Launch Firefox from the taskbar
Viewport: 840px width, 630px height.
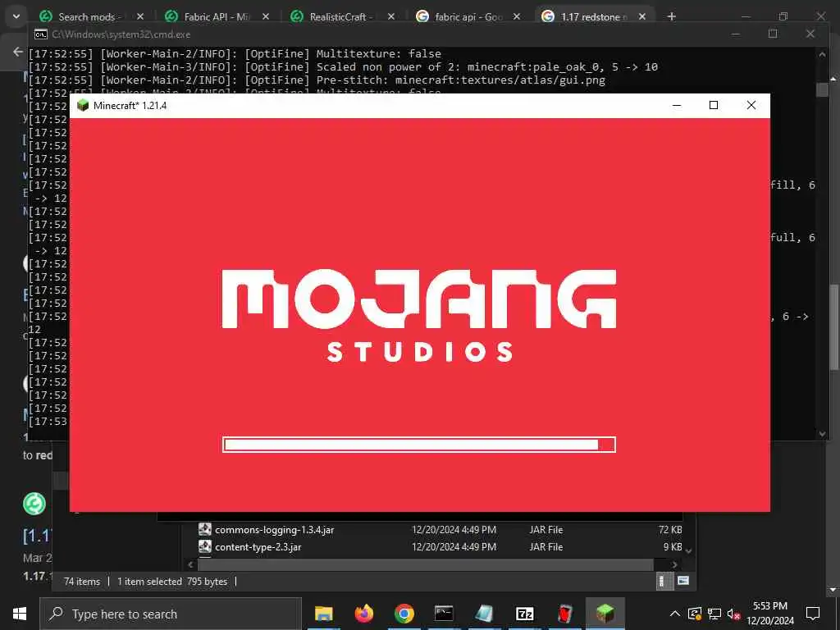click(x=363, y=614)
